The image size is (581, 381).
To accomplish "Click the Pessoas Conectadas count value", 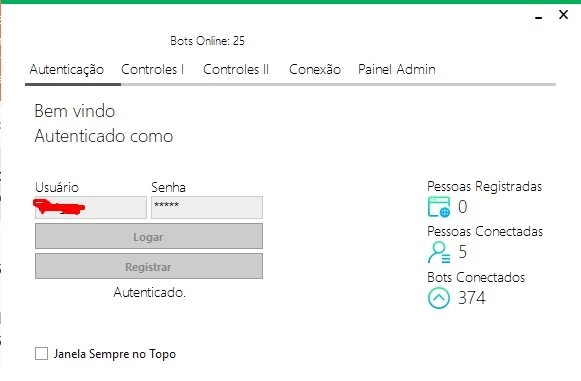I will (x=462, y=252).
